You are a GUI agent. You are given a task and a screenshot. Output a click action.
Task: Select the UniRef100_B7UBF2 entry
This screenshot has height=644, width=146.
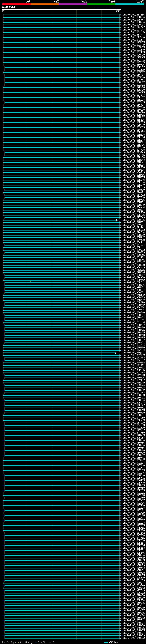click(134, 588)
